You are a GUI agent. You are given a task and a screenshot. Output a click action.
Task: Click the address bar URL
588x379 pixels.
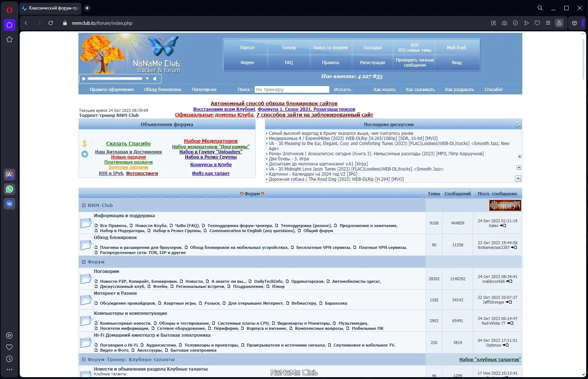[x=102, y=23]
